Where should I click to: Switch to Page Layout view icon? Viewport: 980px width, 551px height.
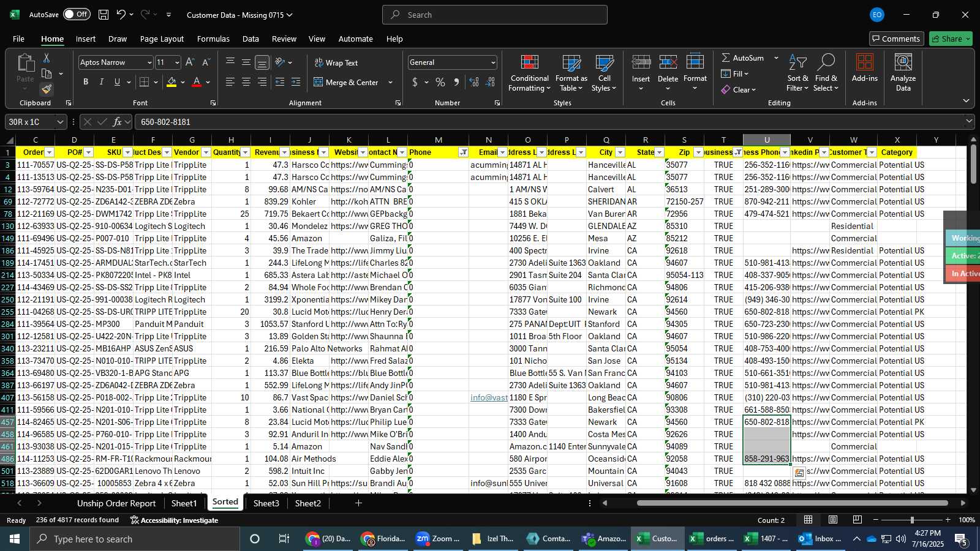(833, 520)
